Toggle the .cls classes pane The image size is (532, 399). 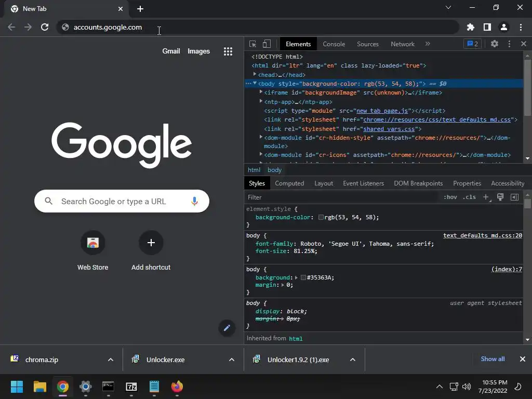coord(469,197)
